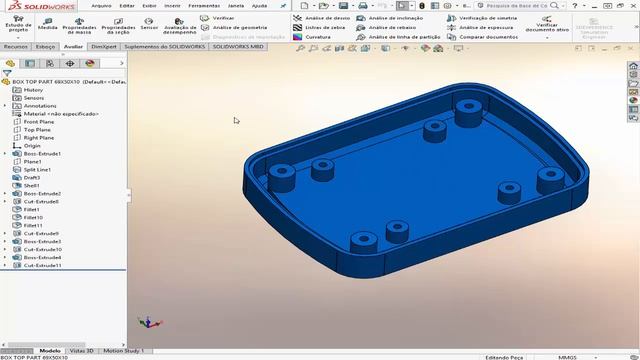This screenshot has width=640, height=360.
Task: Open the Medida measure tool
Action: pyautogui.click(x=47, y=24)
